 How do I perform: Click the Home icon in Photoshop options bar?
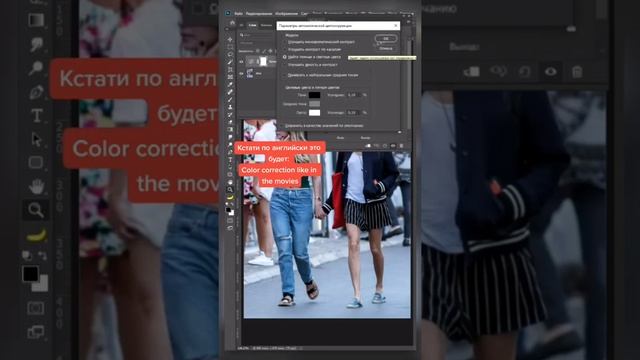232,23
